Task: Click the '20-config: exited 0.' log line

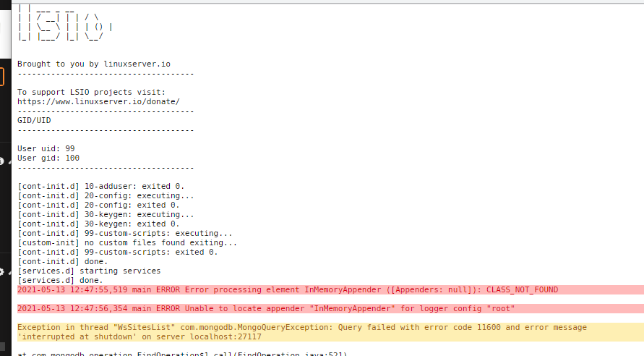Action: click(x=98, y=205)
